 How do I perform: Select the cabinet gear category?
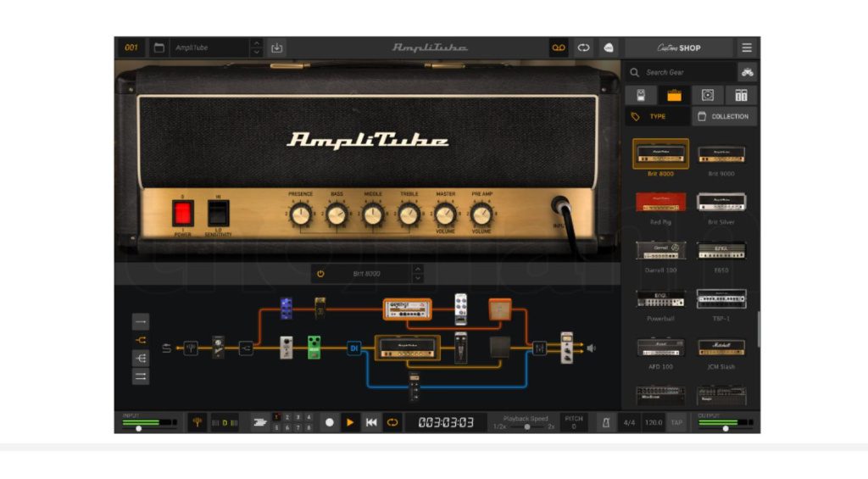coord(708,95)
